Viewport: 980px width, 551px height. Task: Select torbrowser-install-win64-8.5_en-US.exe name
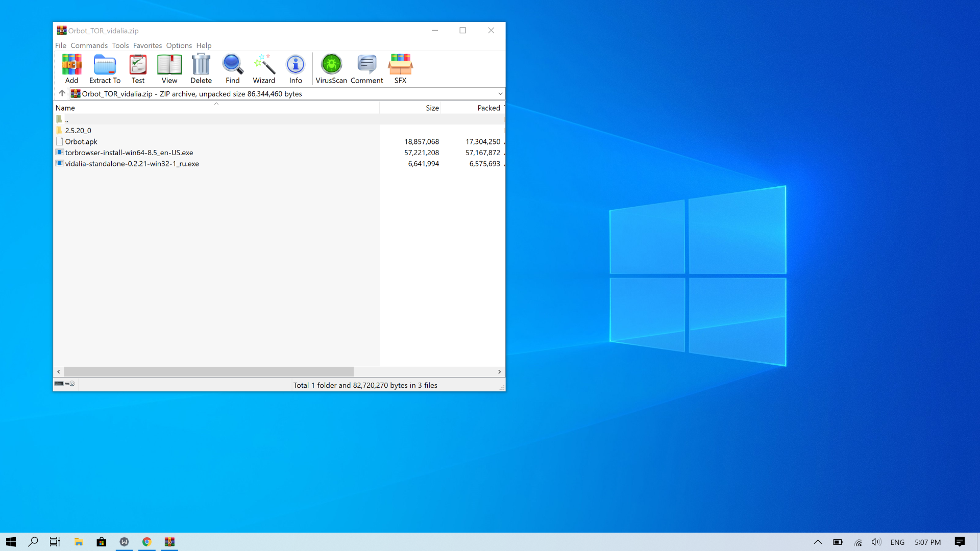coord(129,153)
